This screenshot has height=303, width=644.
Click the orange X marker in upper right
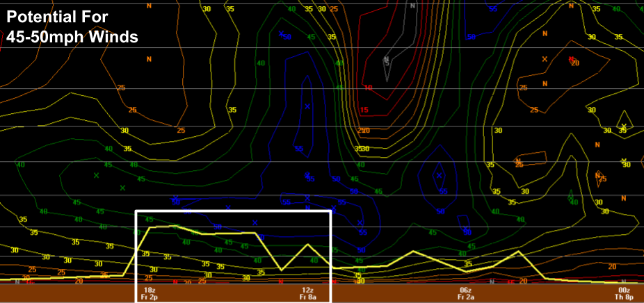click(545, 59)
